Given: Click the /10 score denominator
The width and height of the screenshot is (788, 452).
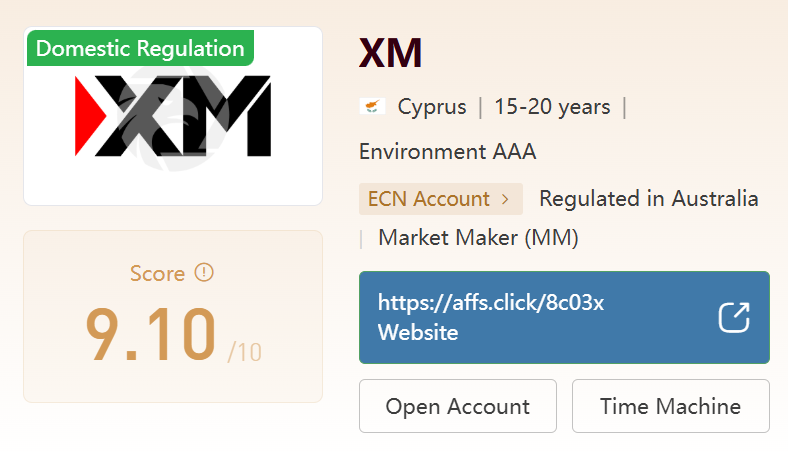Looking at the screenshot, I should (x=244, y=351).
